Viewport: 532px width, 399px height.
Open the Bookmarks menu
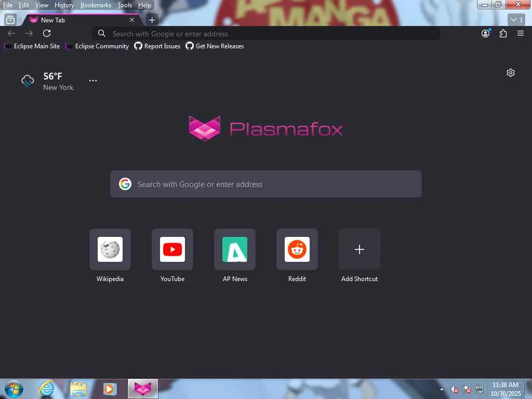pyautogui.click(x=96, y=5)
